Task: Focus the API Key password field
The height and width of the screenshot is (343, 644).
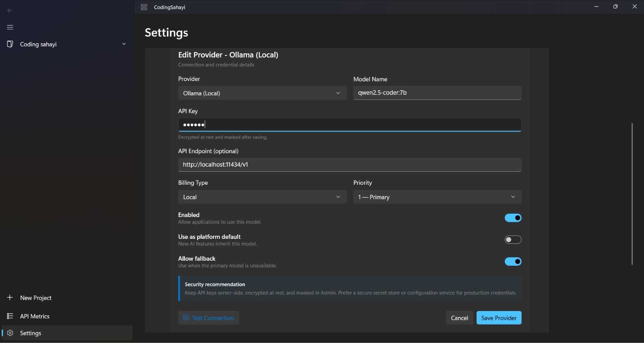Action: click(x=349, y=125)
